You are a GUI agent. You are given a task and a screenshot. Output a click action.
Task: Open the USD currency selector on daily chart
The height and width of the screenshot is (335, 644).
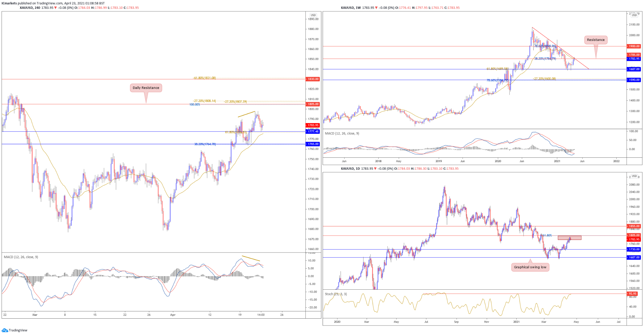(634, 176)
